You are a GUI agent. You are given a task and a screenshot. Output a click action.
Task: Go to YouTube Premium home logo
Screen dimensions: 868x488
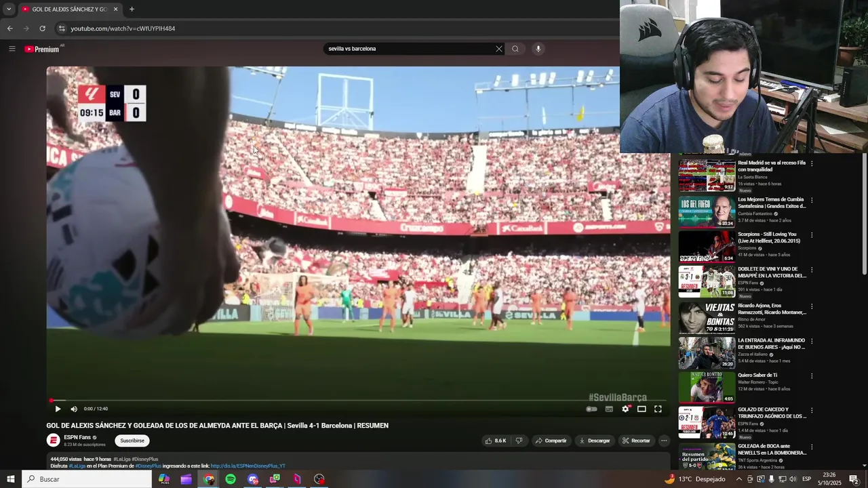[42, 49]
